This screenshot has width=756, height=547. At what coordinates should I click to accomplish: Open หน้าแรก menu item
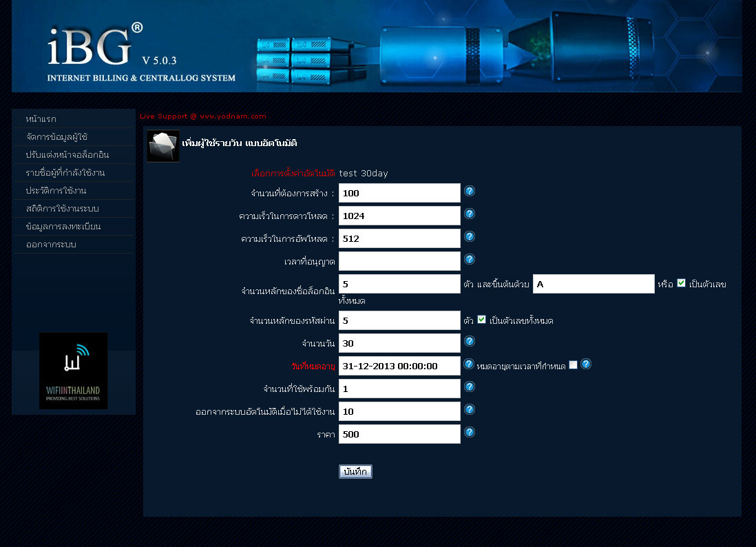[x=73, y=118]
